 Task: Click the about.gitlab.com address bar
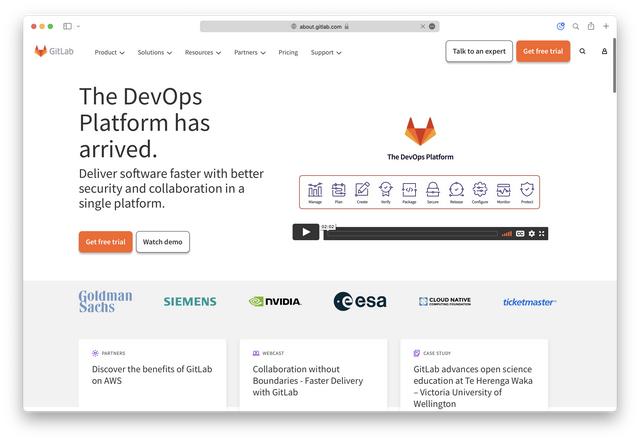(320, 27)
